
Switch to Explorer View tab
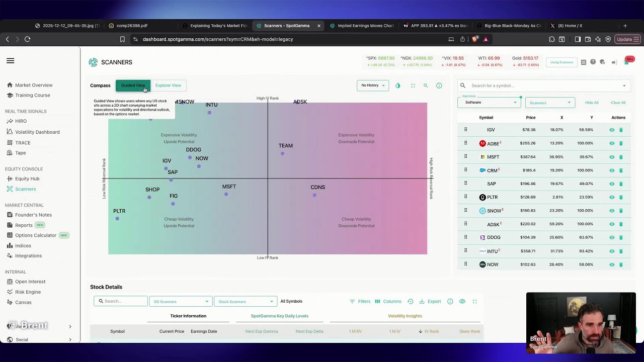point(168,85)
